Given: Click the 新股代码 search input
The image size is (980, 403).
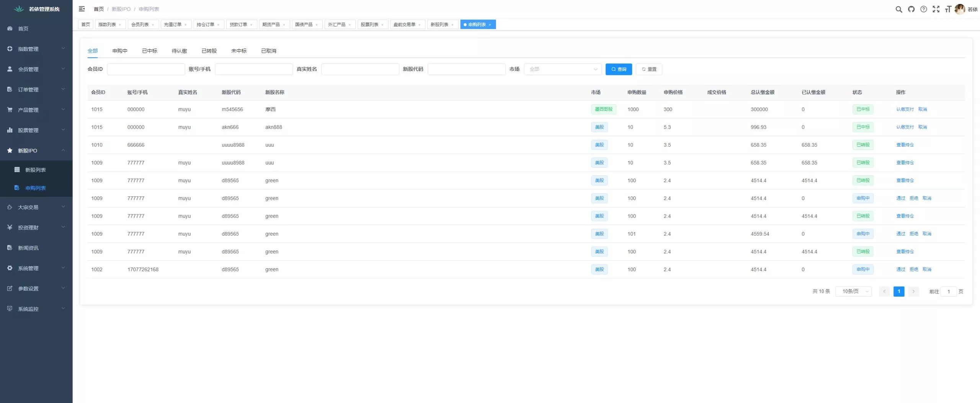Looking at the screenshot, I should 466,69.
